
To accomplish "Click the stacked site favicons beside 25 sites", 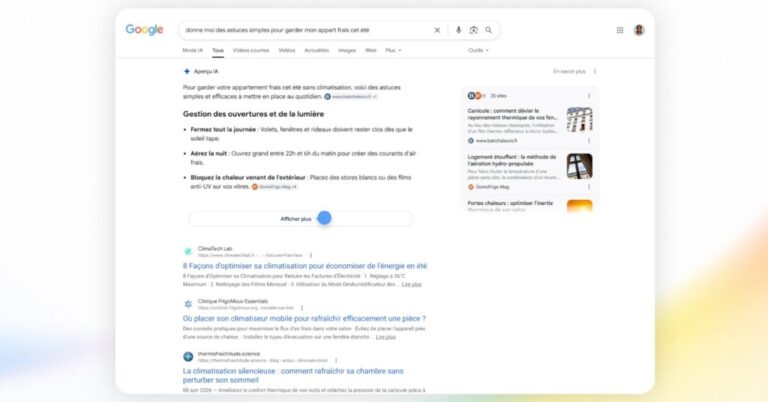I will coord(476,96).
